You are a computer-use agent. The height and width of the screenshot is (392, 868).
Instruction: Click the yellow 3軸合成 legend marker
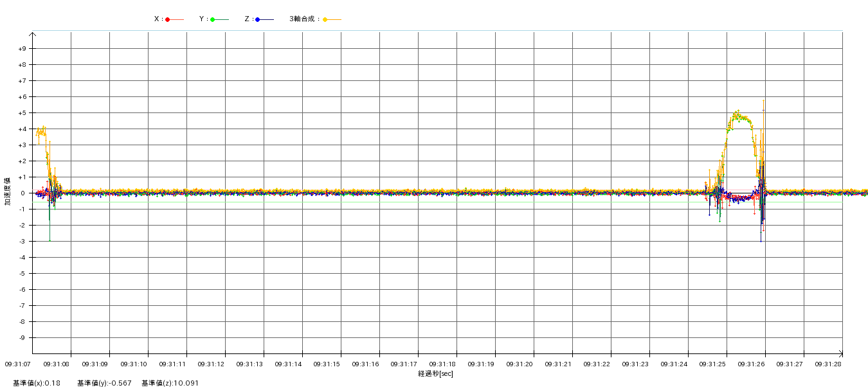[325, 19]
